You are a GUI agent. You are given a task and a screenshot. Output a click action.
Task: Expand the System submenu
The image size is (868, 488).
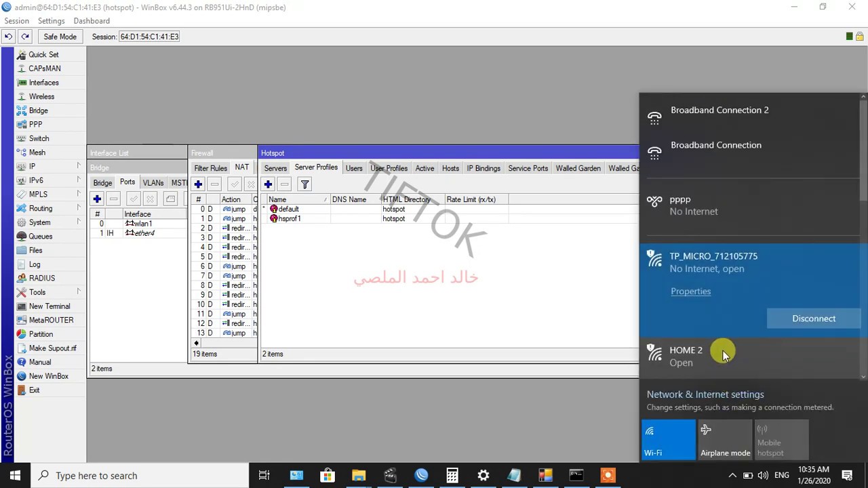click(47, 222)
